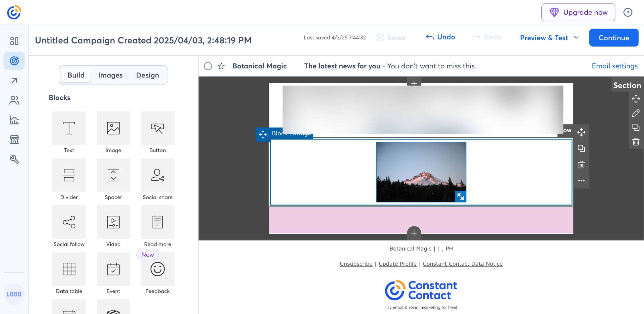The image size is (644, 314).
Task: Select the Text block
Action: [x=69, y=132]
